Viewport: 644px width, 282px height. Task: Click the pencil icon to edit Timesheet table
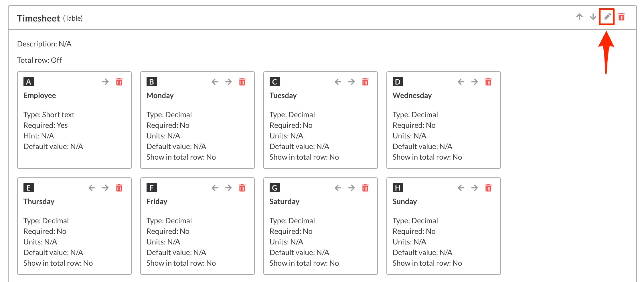pyautogui.click(x=607, y=17)
